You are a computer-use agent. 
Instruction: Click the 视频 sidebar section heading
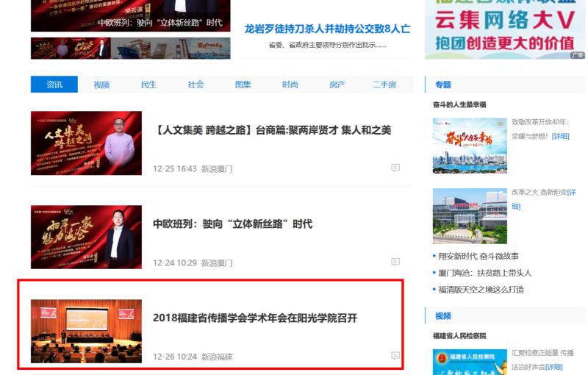(x=443, y=316)
